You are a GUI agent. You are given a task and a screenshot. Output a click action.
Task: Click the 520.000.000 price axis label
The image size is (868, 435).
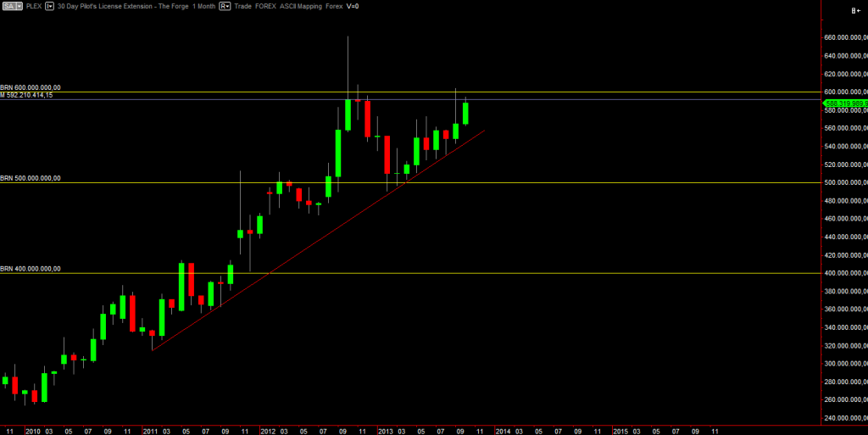click(846, 165)
